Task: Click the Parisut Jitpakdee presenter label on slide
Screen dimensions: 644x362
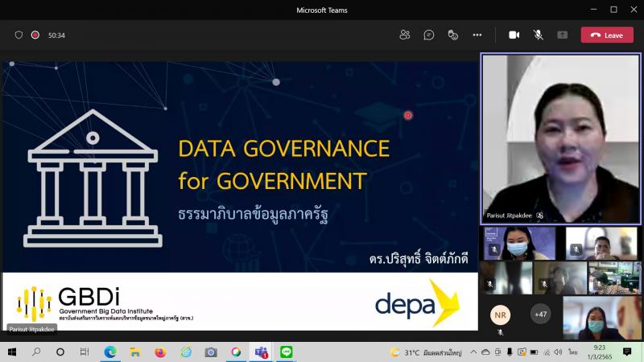Action: (31, 329)
